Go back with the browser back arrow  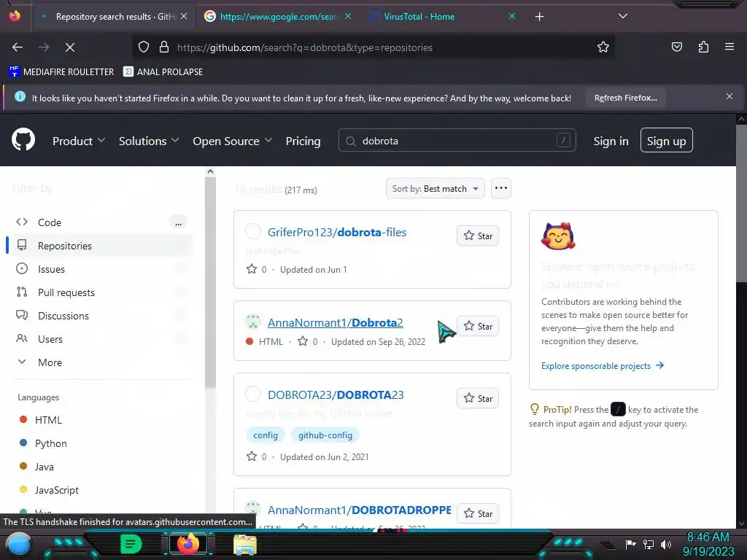pos(18,47)
